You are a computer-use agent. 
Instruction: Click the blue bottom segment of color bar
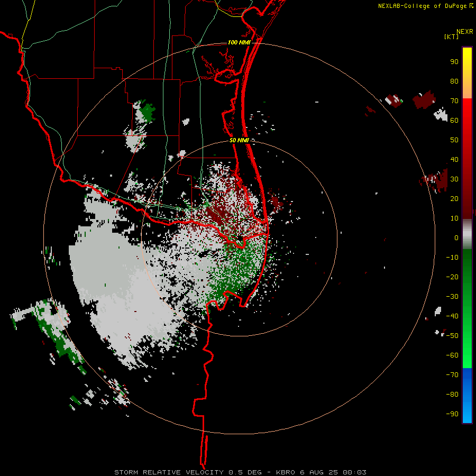(467, 396)
